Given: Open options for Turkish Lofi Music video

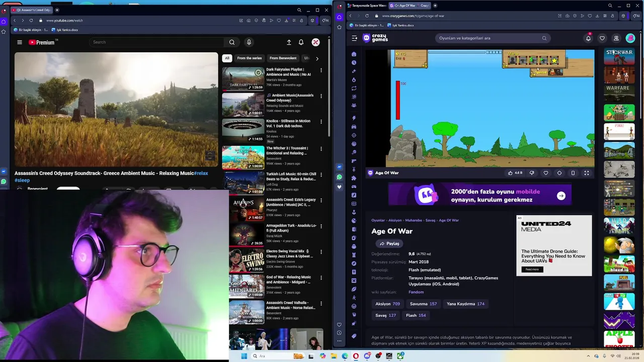Looking at the screenshot, I should click(321, 174).
